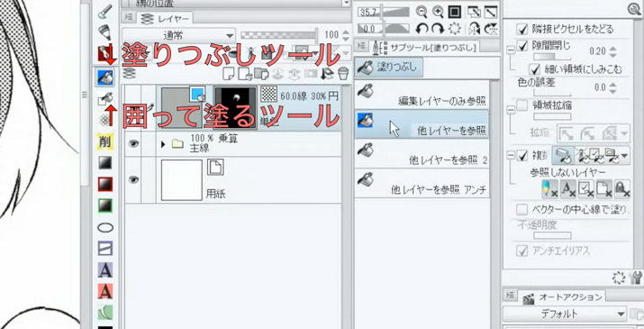Expand the 主線 folder layer
Screen dimensions: 644x329
[163, 144]
